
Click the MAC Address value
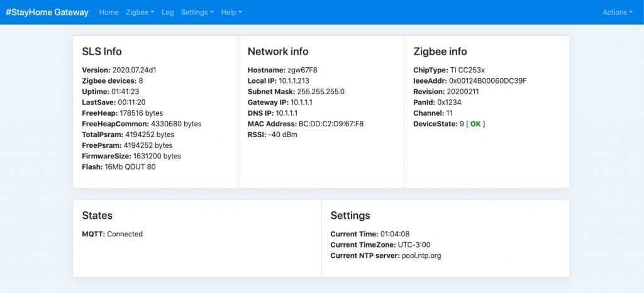point(331,124)
